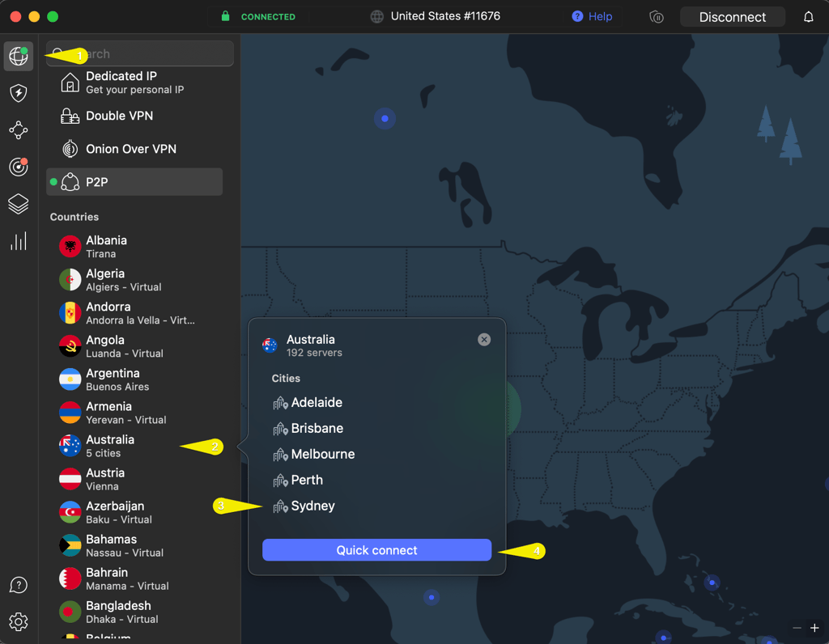Click the pause connection icon
The height and width of the screenshot is (644, 829).
click(656, 17)
